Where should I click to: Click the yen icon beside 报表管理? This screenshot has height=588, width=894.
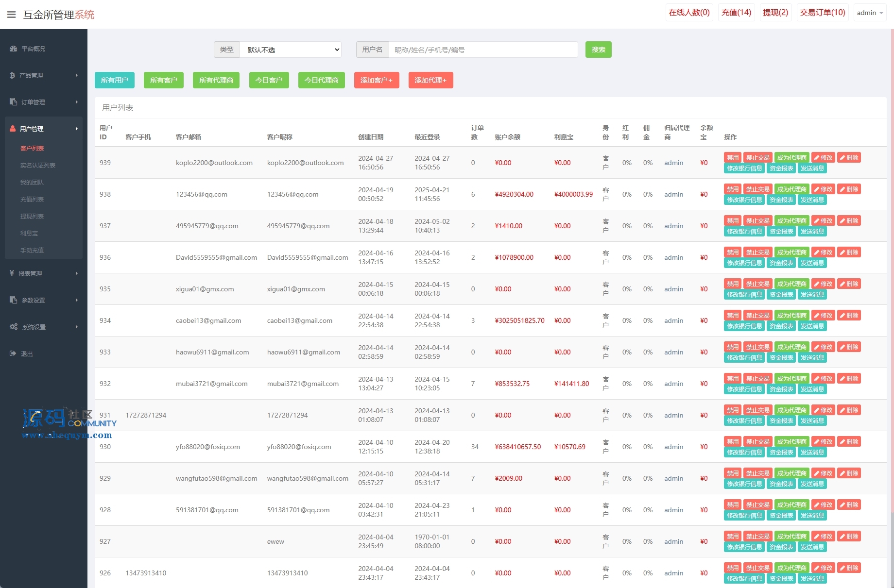pos(12,273)
